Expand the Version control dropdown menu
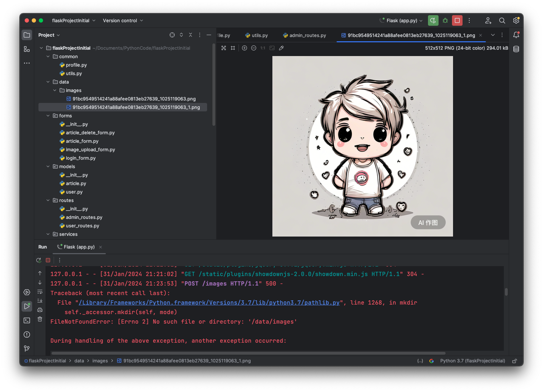543x392 pixels. (123, 20)
